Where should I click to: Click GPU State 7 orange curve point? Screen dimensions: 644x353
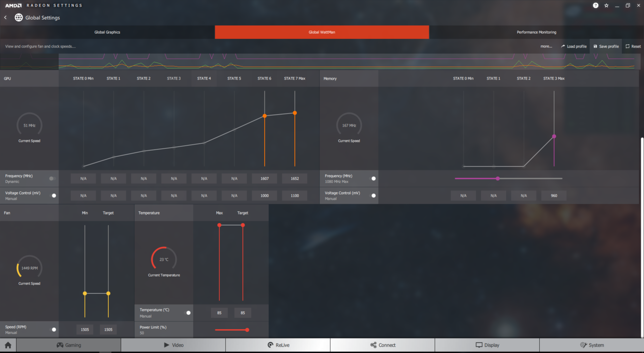pyautogui.click(x=295, y=113)
